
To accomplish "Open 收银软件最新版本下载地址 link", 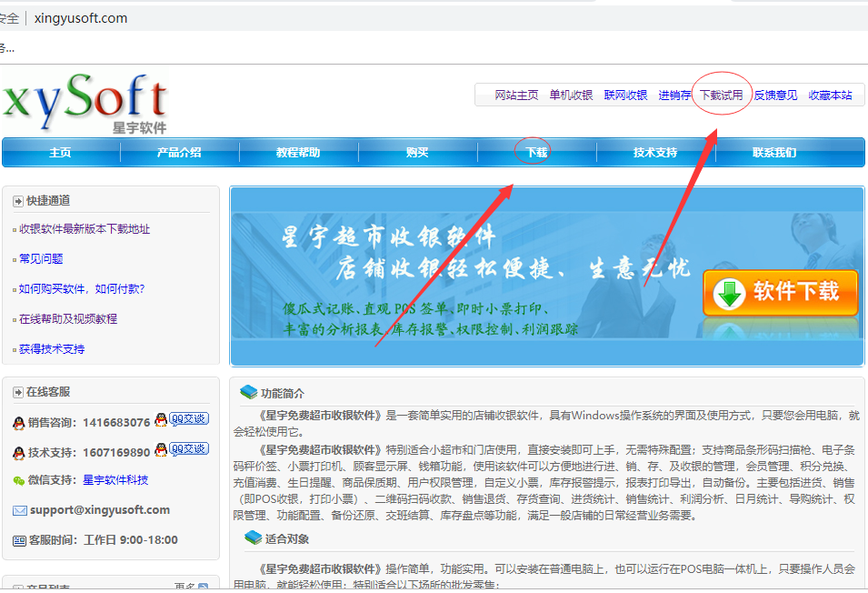I will pos(85,229).
